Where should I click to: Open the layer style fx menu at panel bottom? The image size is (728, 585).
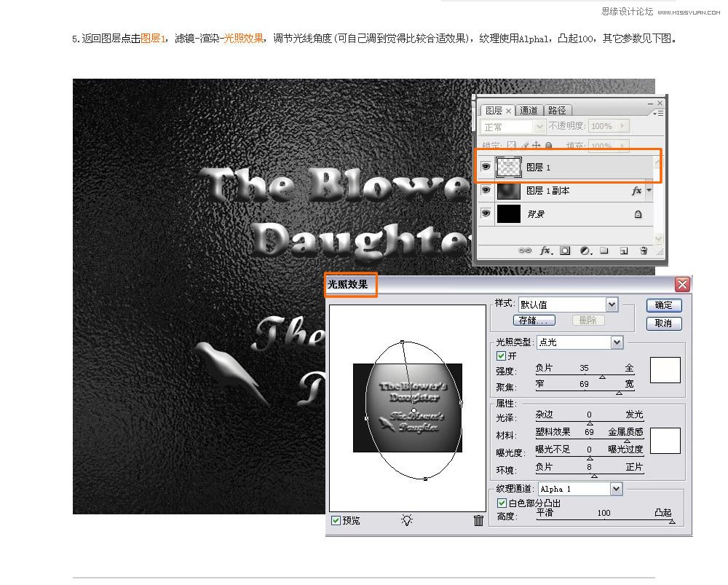[545, 251]
